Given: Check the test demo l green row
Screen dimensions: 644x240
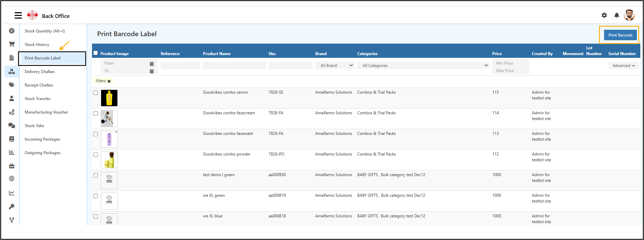Looking at the screenshot, I should (x=96, y=175).
